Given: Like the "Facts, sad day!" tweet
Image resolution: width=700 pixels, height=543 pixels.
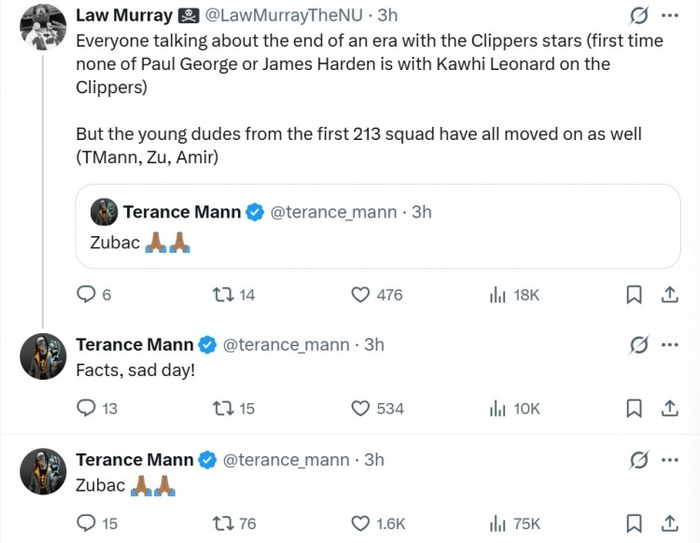Looking at the screenshot, I should point(361,408).
